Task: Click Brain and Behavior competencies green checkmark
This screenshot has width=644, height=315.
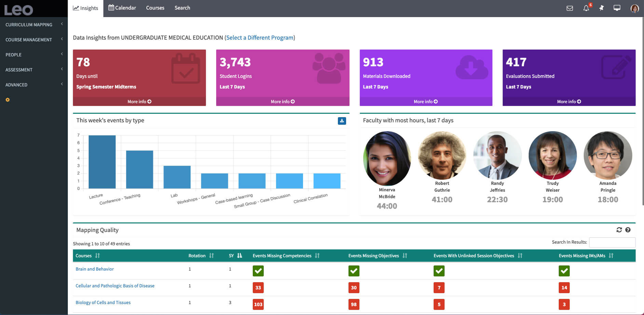Action: [258, 271]
